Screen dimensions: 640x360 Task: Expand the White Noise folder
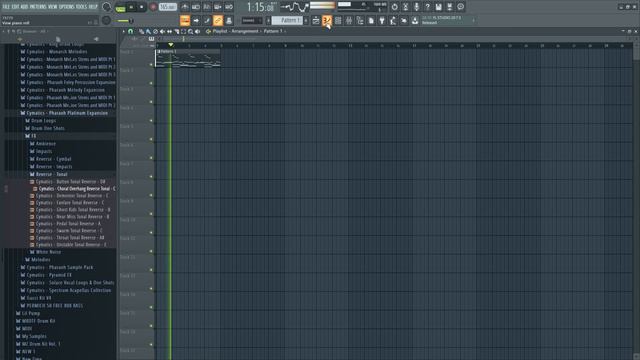pyautogui.click(x=45, y=252)
